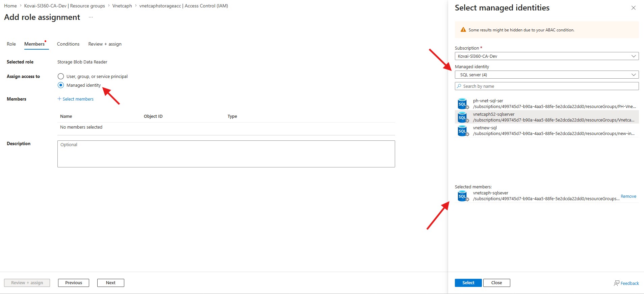Go to Home breadcrumb
Image resolution: width=644 pixels, height=294 pixels.
[10, 6]
